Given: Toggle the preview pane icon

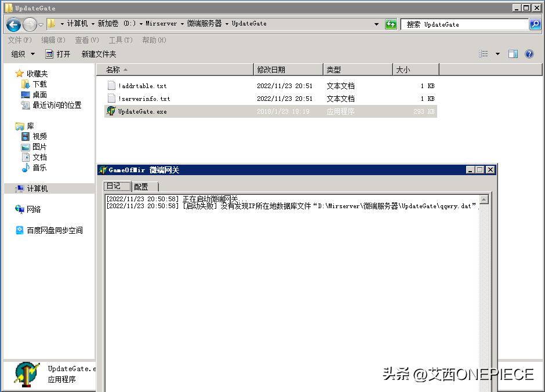Looking at the screenshot, I should pyautogui.click(x=513, y=53).
